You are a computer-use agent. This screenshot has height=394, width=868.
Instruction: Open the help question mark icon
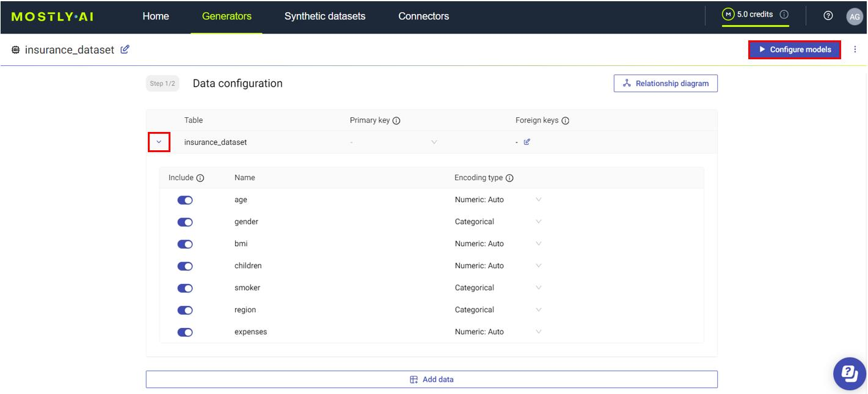828,16
